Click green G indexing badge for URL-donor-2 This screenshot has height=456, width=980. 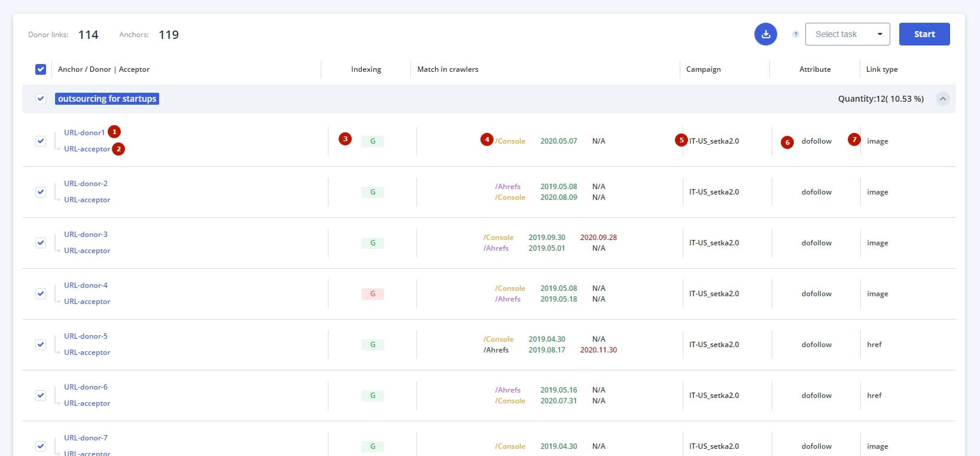tap(373, 192)
